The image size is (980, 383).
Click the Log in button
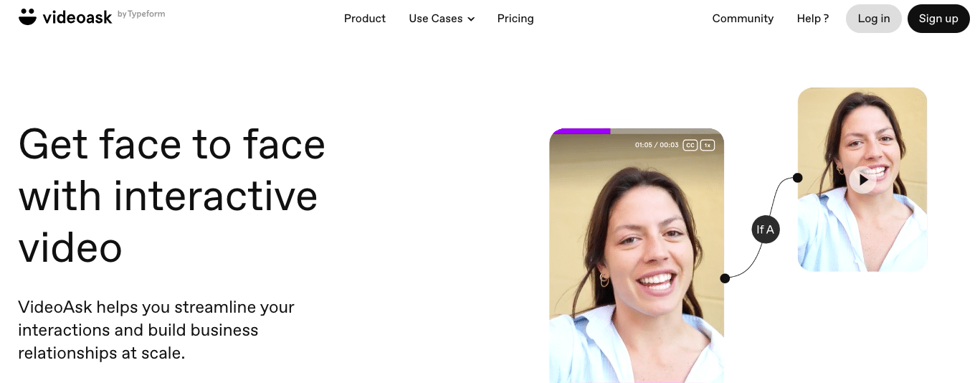point(874,19)
